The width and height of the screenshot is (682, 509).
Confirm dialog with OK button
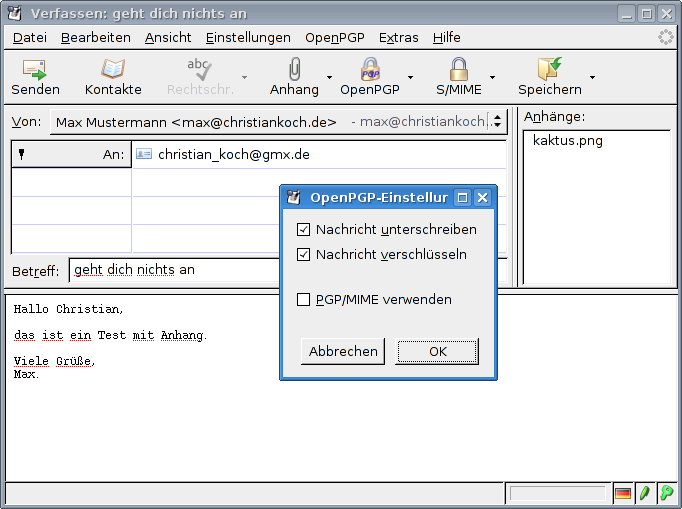pos(437,351)
